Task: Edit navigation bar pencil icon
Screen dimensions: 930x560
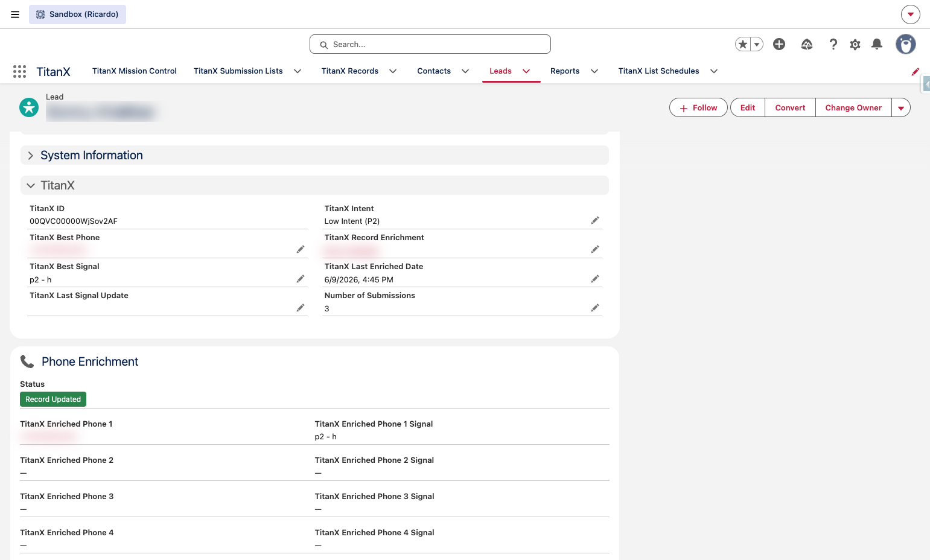Action: tap(916, 72)
